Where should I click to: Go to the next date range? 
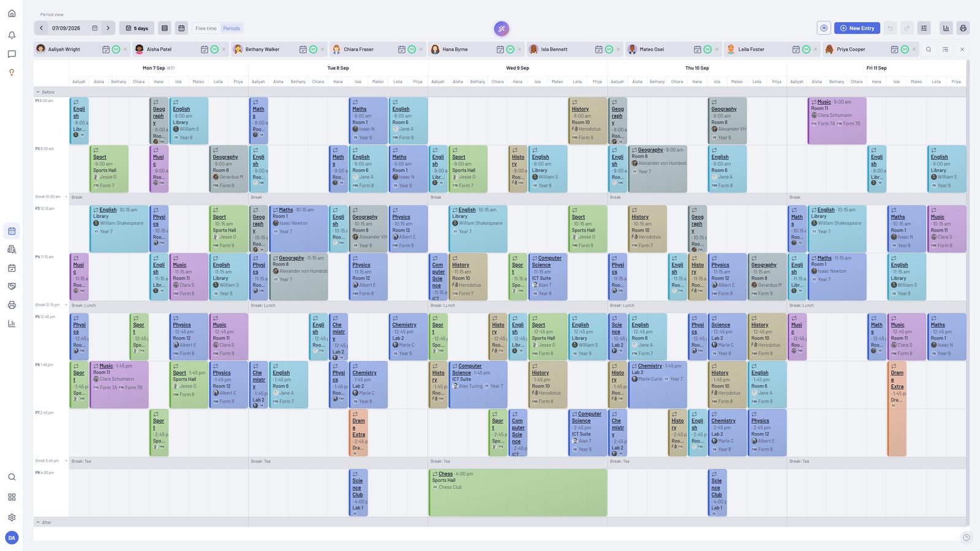pyautogui.click(x=108, y=28)
